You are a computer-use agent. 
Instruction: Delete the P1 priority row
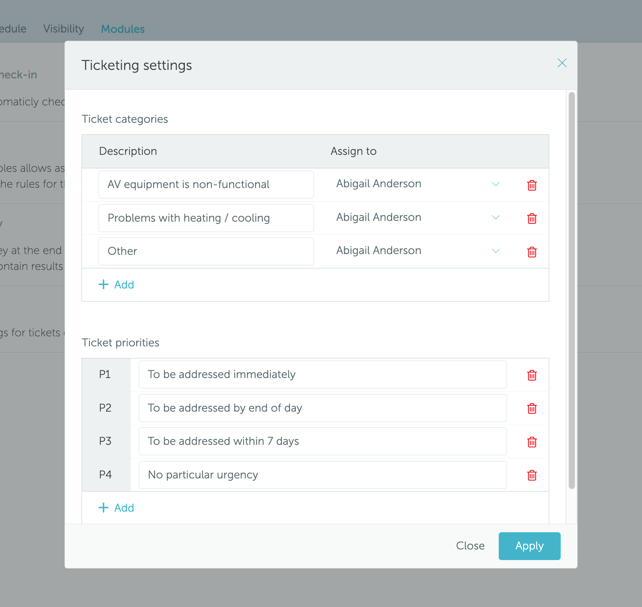532,375
